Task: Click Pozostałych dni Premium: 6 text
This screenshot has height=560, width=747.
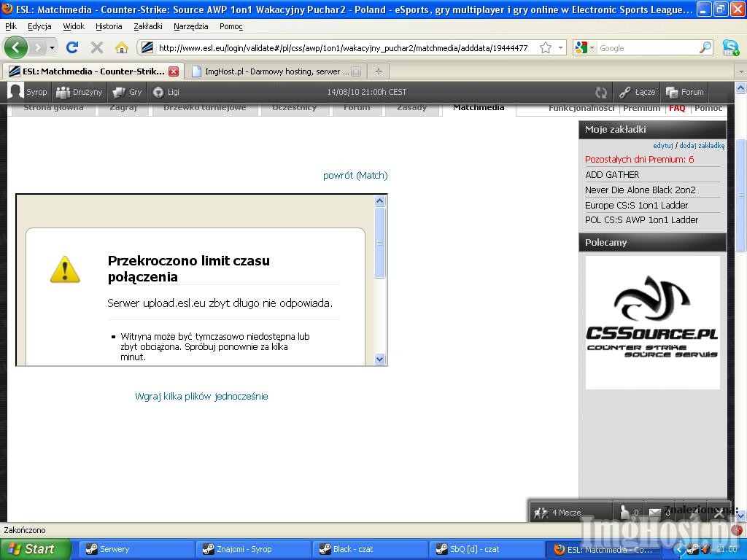Action: tap(639, 160)
